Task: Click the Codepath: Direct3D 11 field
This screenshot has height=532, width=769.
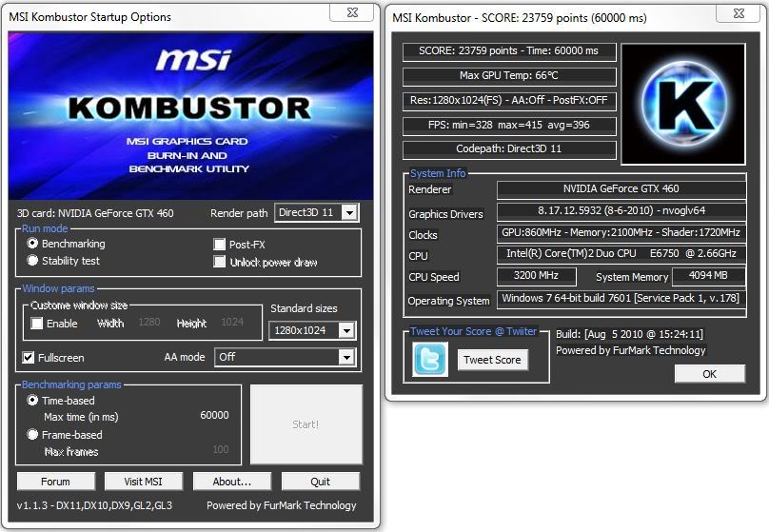Action: [509, 149]
